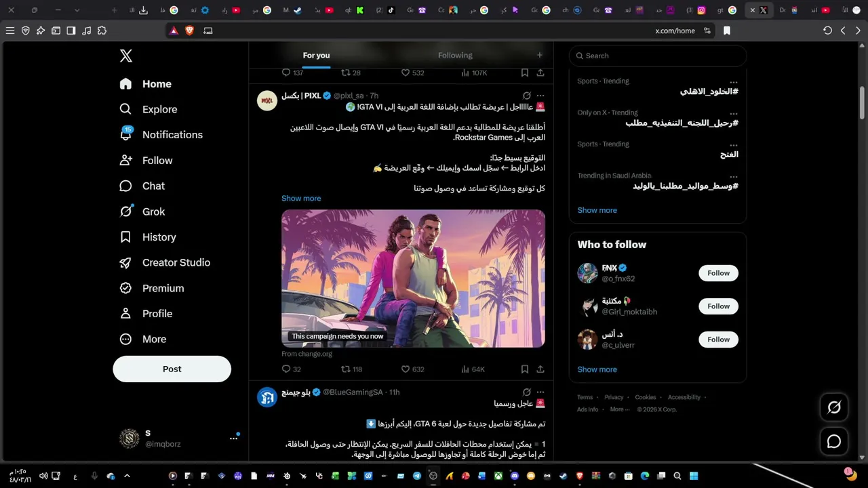Open more options on the PIXL post
The height and width of the screenshot is (488, 868).
[540, 96]
